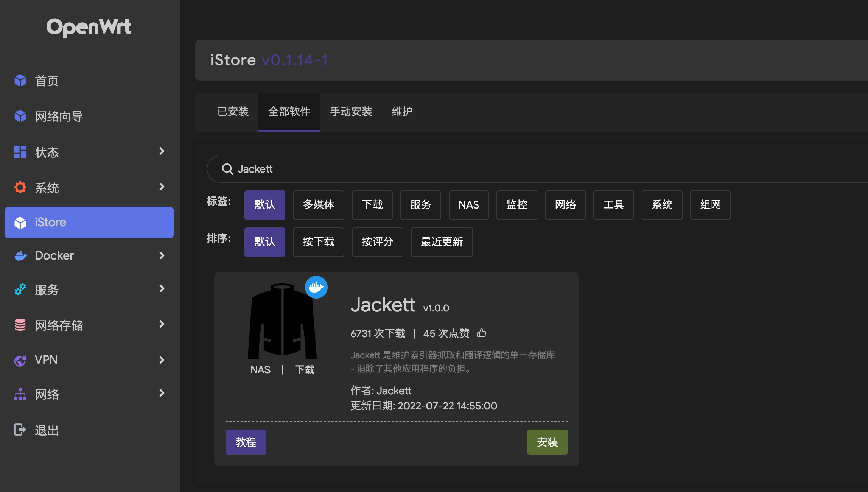868x492 pixels.
Task: Click the OpenWrt logo
Action: pos(89,27)
